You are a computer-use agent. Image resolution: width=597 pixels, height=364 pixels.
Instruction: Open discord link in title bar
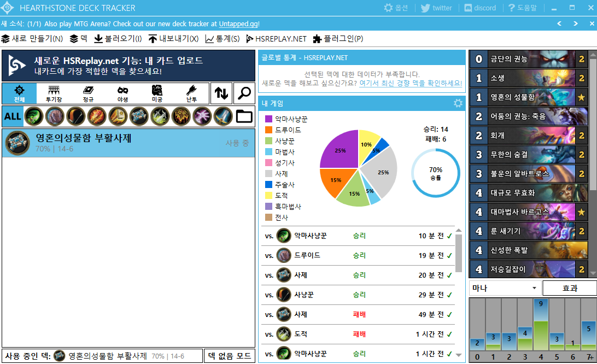point(480,8)
